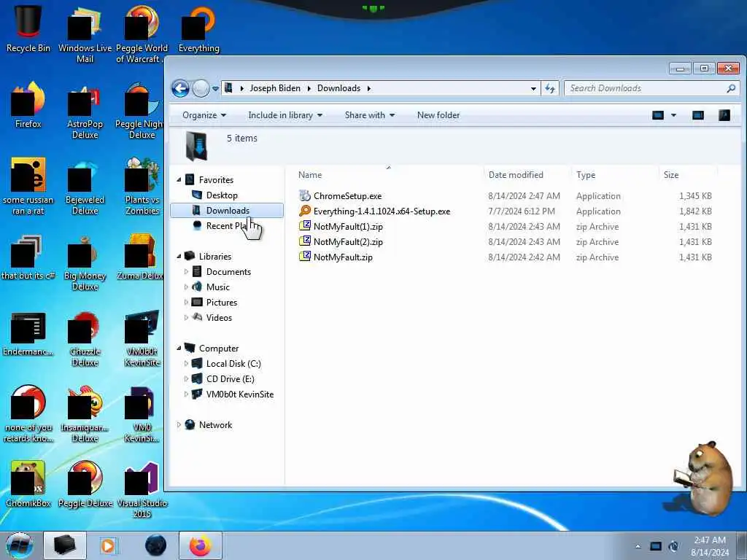Select the AstroPop Deluxe desktop icon
Screen dimensions: 747x560
pyautogui.click(x=85, y=112)
